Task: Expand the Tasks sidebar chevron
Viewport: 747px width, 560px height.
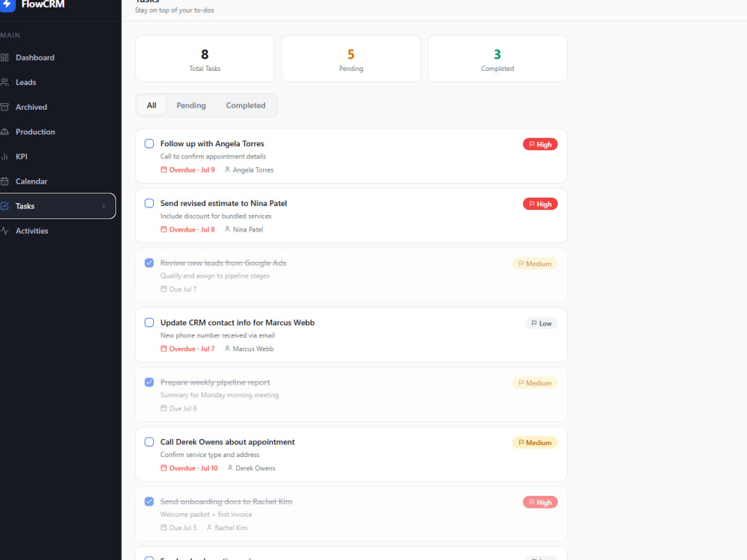Action: (x=103, y=206)
